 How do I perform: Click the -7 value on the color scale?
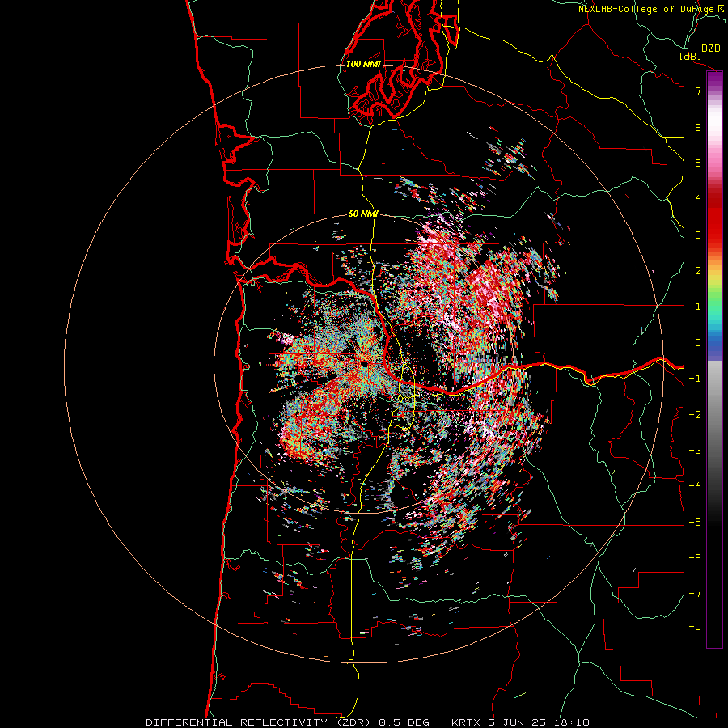pyautogui.click(x=695, y=594)
